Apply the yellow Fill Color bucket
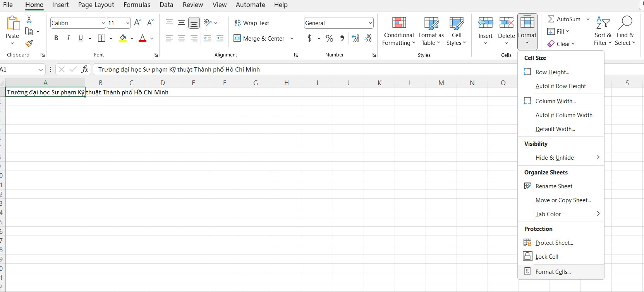Screen dimensions: 644x292 click(123, 38)
